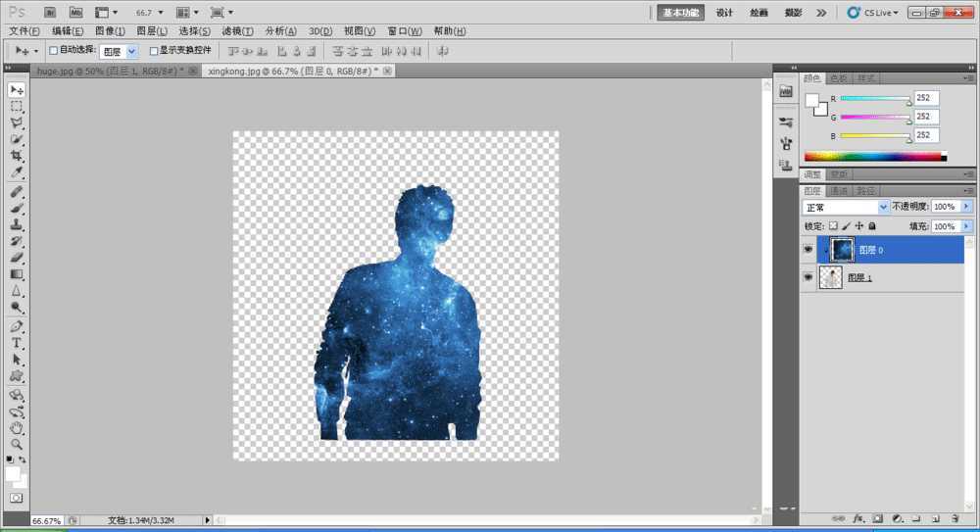Select the Rectangular Marquee tool
980x532 pixels.
coord(17,107)
